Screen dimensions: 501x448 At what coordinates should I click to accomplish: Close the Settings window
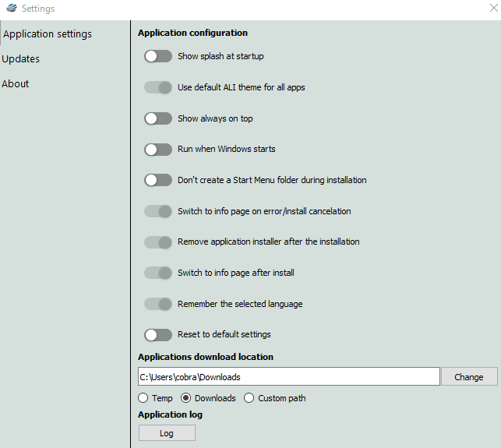click(494, 8)
